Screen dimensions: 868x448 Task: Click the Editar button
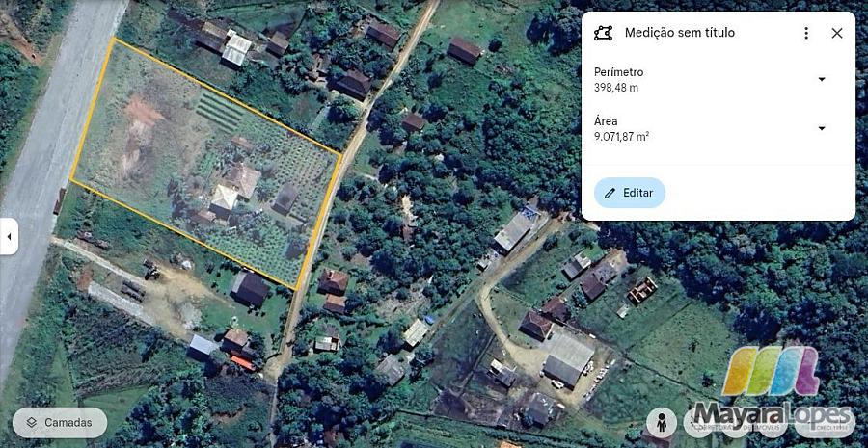630,193
